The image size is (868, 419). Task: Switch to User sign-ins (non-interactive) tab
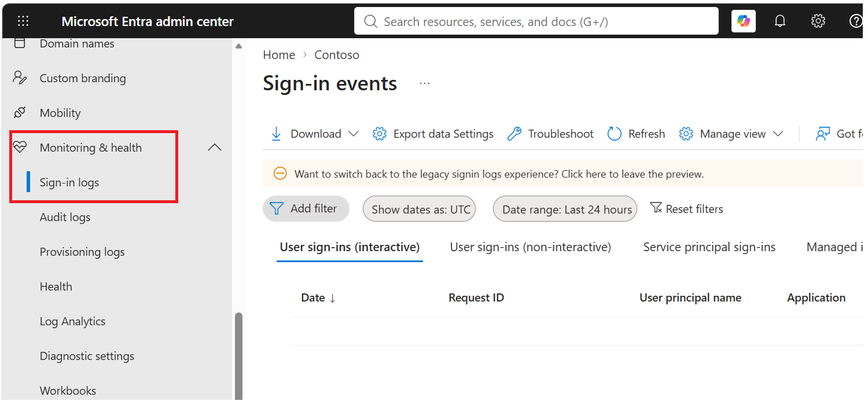[x=531, y=247]
